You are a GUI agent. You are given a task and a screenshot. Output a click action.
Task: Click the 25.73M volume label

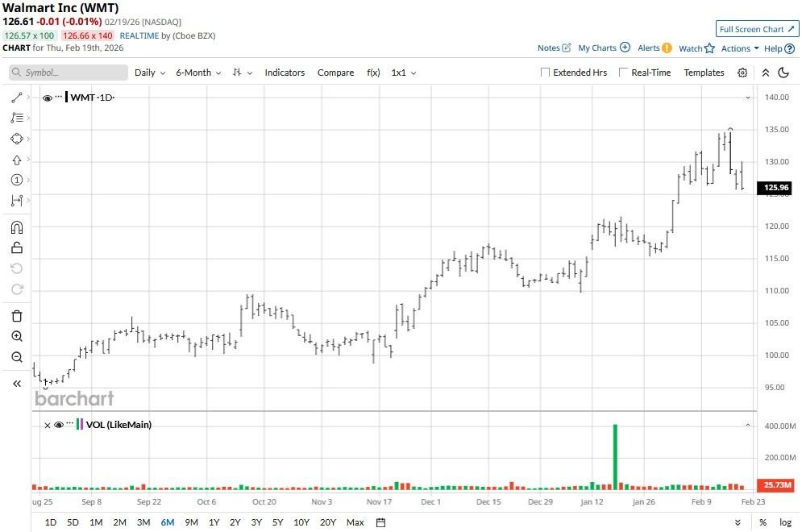[x=775, y=484]
